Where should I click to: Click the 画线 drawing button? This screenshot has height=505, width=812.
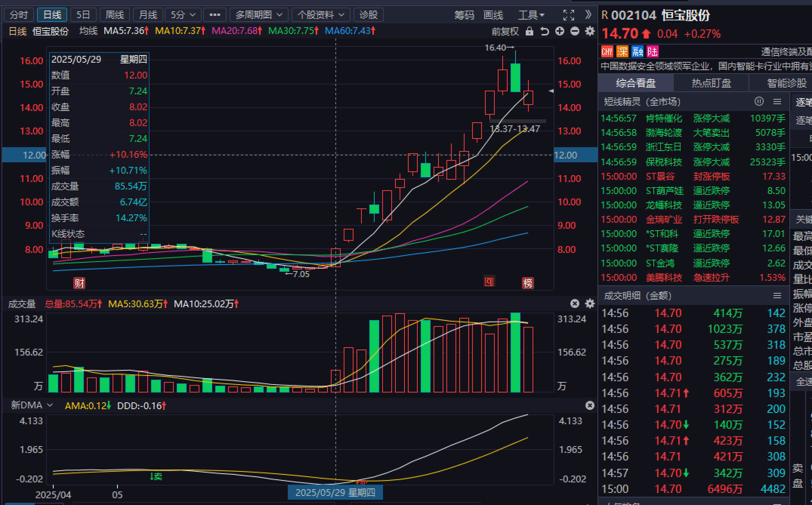[x=493, y=15]
